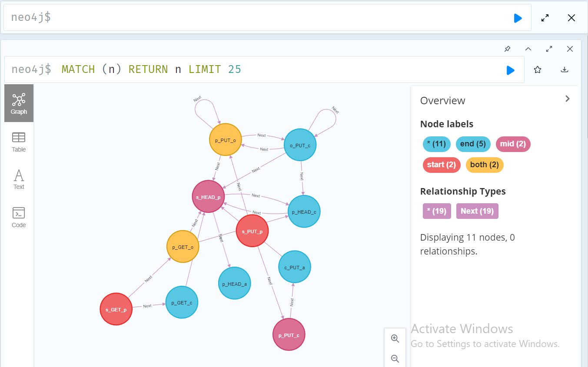The image size is (588, 367).
Task: Run the empty top editor command
Action: (518, 18)
